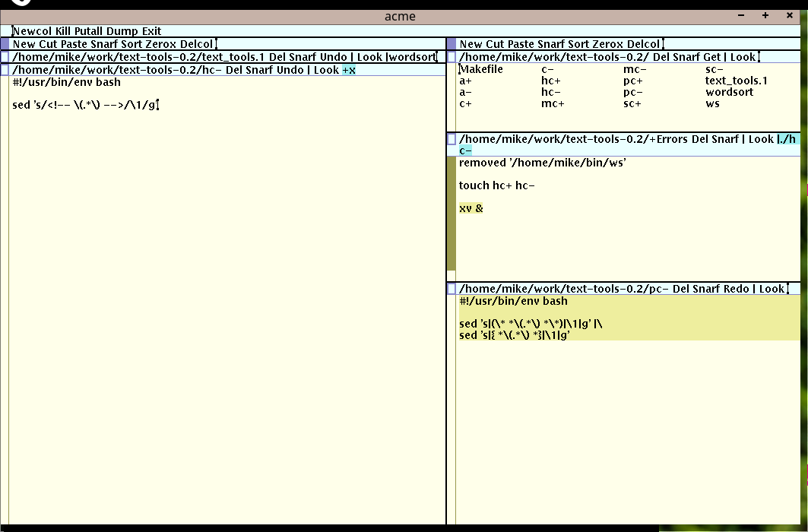This screenshot has height=532, width=808.
Task: Open the pc+ file in directory listing
Action: pyautogui.click(x=633, y=81)
